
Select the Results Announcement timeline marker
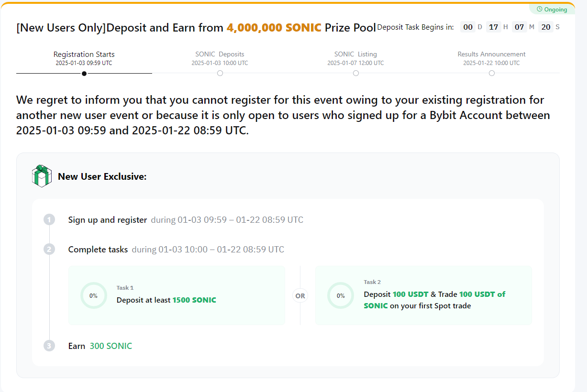(492, 73)
